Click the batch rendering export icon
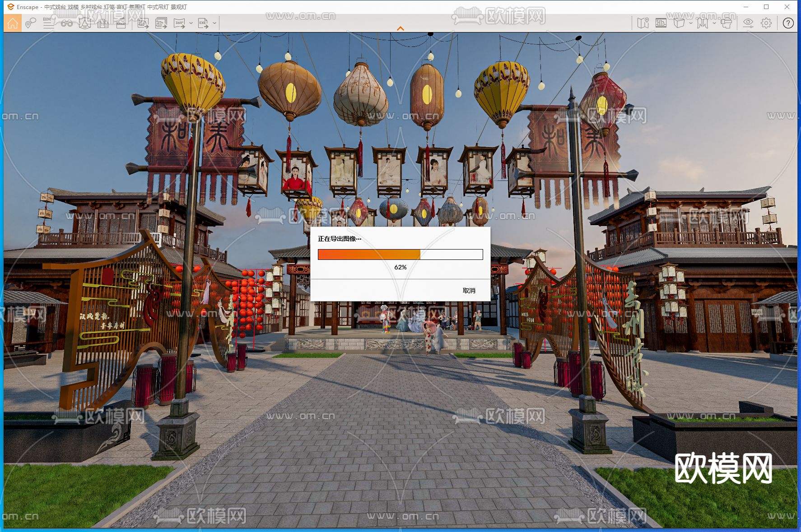 pyautogui.click(x=161, y=23)
